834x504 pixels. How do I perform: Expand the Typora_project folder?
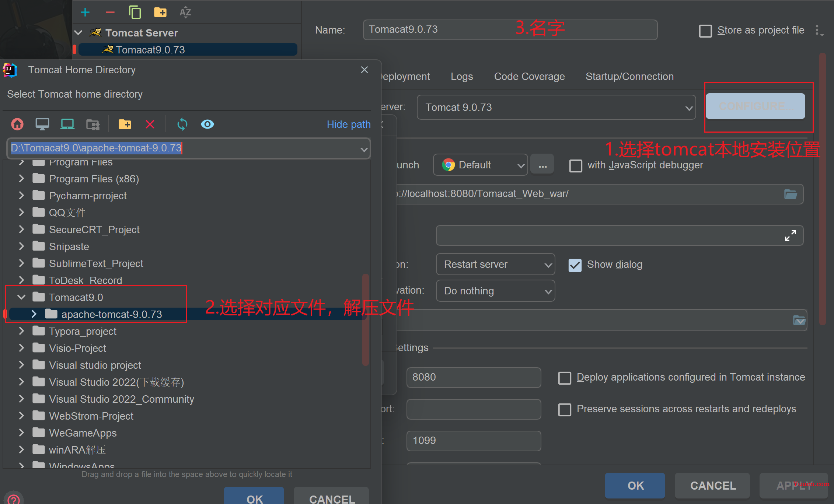(x=21, y=331)
